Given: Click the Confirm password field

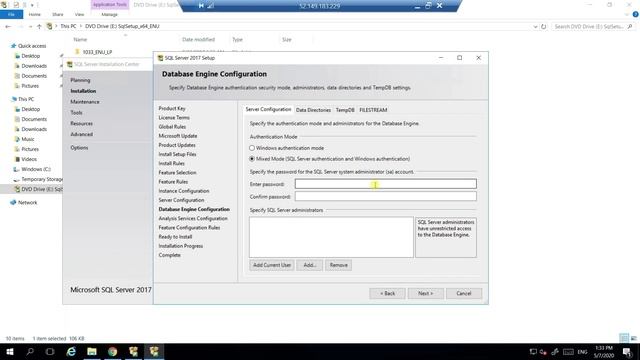Looking at the screenshot, I should click(x=385, y=196).
